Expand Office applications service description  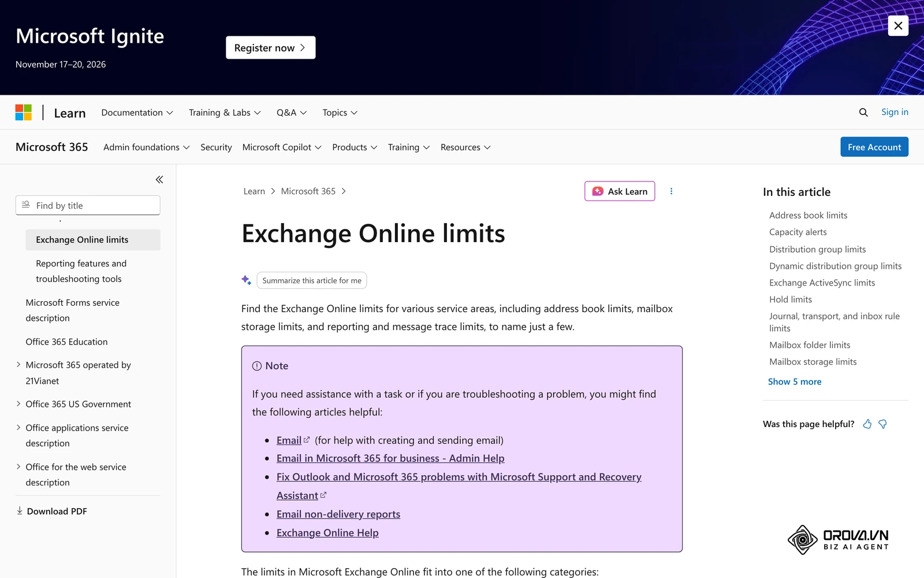click(x=18, y=428)
